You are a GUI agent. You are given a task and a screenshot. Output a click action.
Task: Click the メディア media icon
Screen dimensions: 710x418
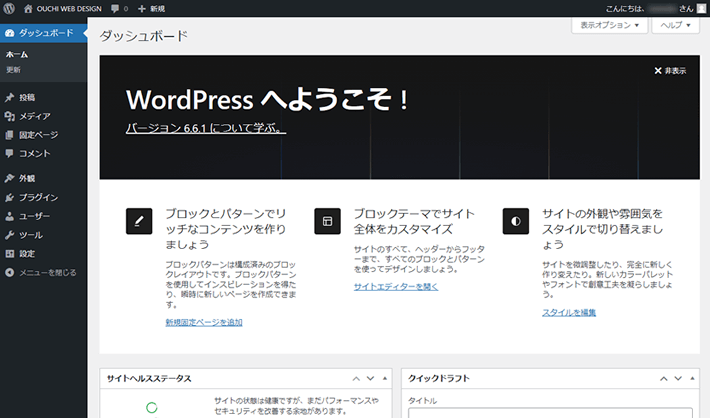point(10,116)
